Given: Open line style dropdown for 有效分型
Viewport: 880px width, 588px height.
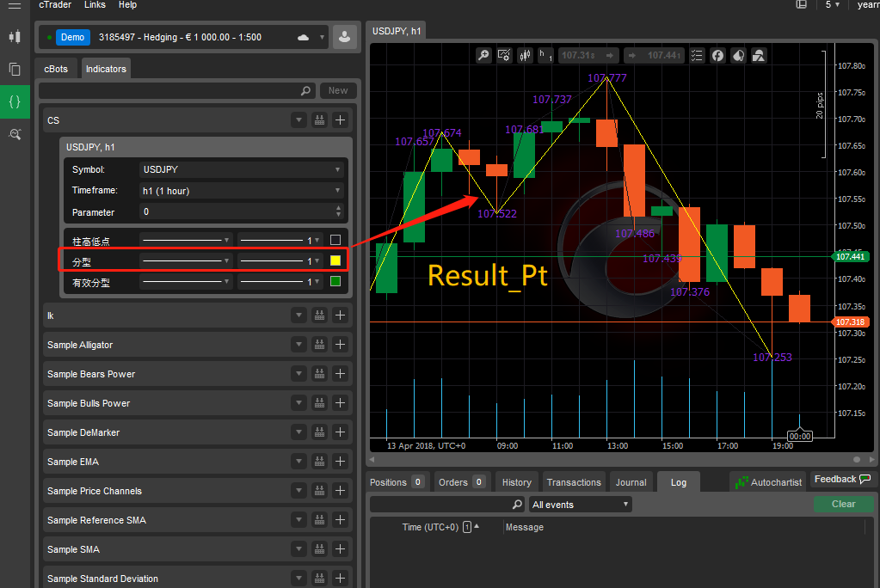Looking at the screenshot, I should (x=186, y=282).
